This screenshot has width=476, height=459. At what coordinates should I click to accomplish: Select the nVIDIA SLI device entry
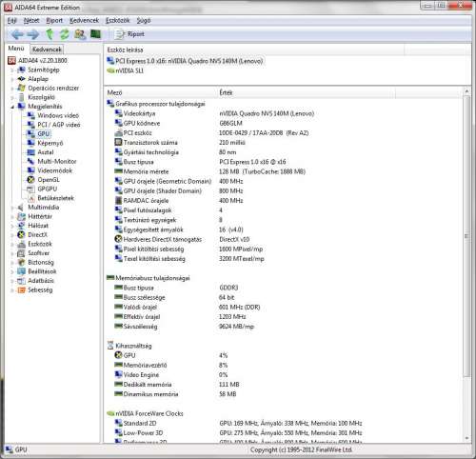[126, 70]
